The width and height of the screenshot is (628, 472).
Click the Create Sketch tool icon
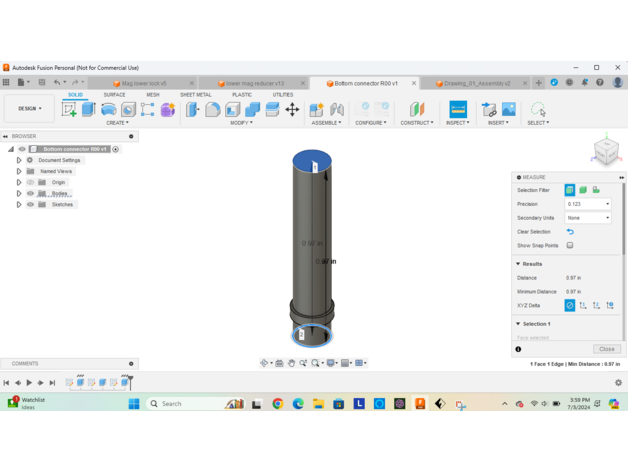click(69, 109)
